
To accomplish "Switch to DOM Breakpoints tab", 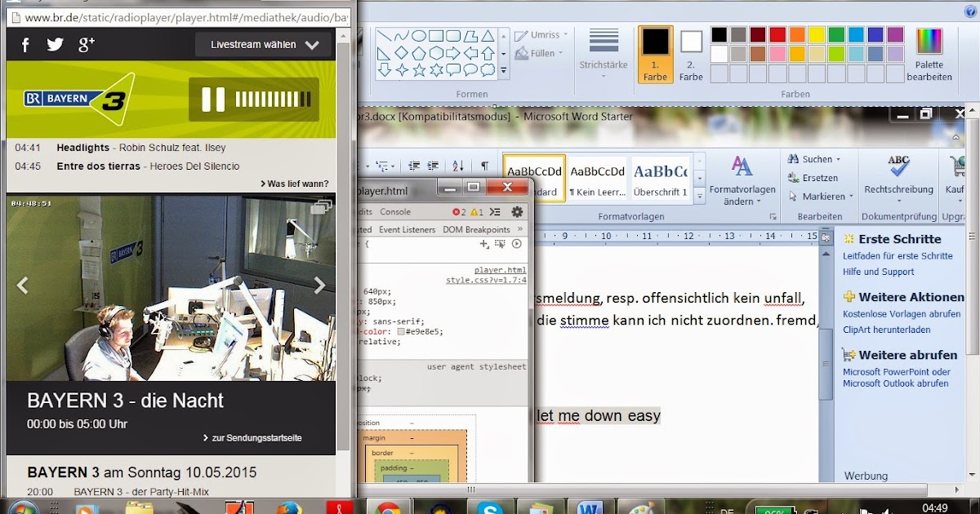I will pos(476,230).
